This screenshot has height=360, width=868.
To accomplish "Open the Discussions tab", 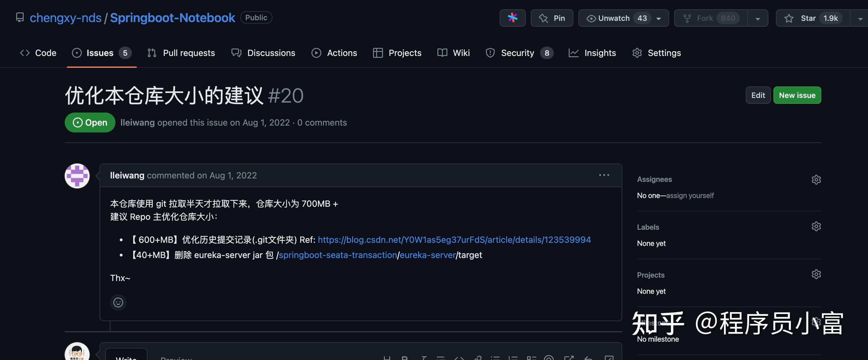I will click(271, 53).
